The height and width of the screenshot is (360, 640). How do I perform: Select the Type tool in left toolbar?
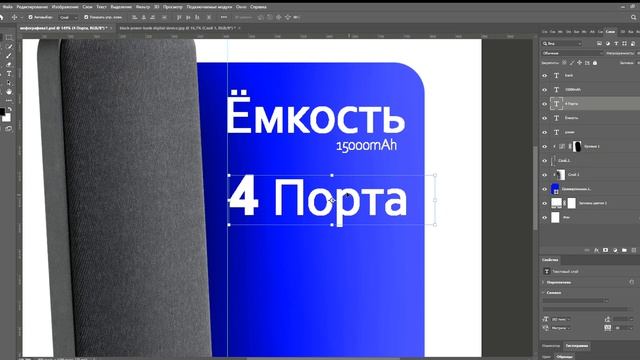point(9,74)
